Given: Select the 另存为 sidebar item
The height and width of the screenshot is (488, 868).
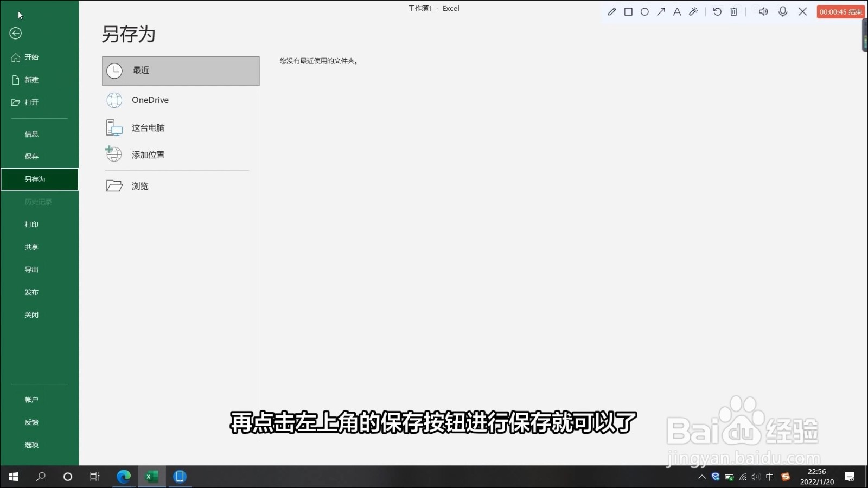Looking at the screenshot, I should [40, 179].
